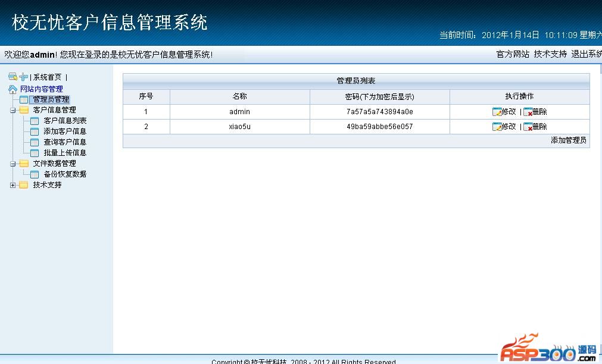Click password hash 7a57a5a743894a0e
This screenshot has height=364, width=602.
pos(380,112)
